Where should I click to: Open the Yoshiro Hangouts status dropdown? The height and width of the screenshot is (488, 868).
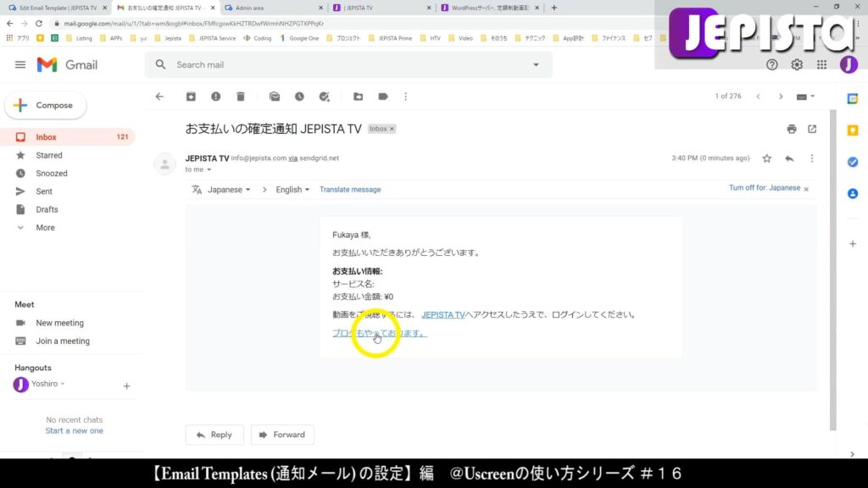[63, 384]
